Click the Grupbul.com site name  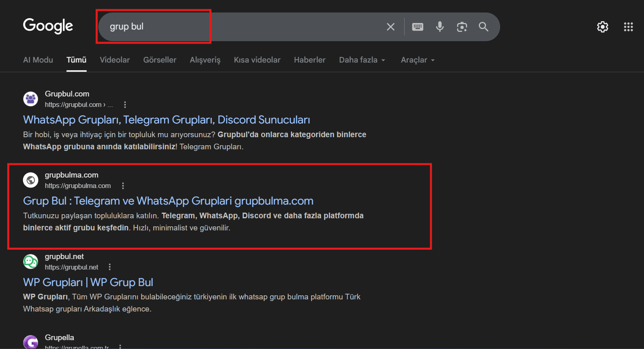[67, 94]
